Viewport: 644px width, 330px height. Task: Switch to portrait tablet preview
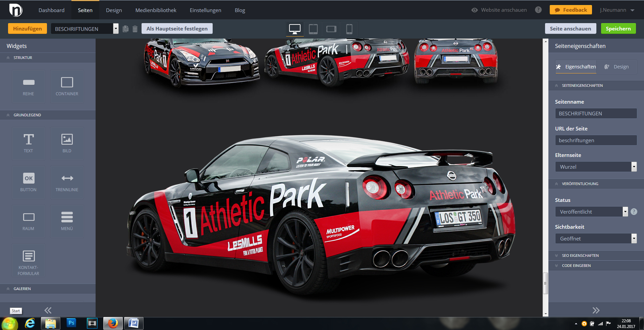313,29
